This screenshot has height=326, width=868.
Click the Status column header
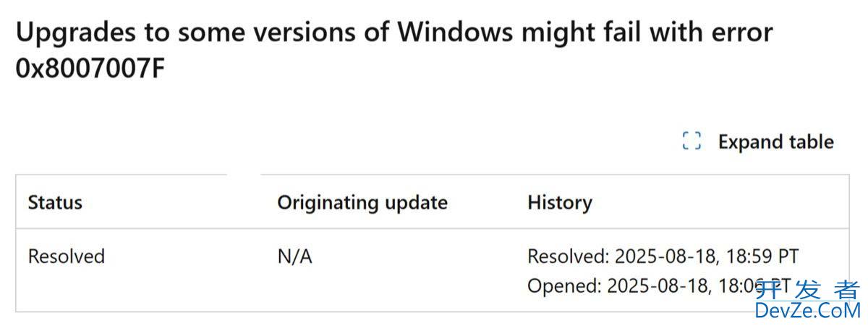pos(55,203)
